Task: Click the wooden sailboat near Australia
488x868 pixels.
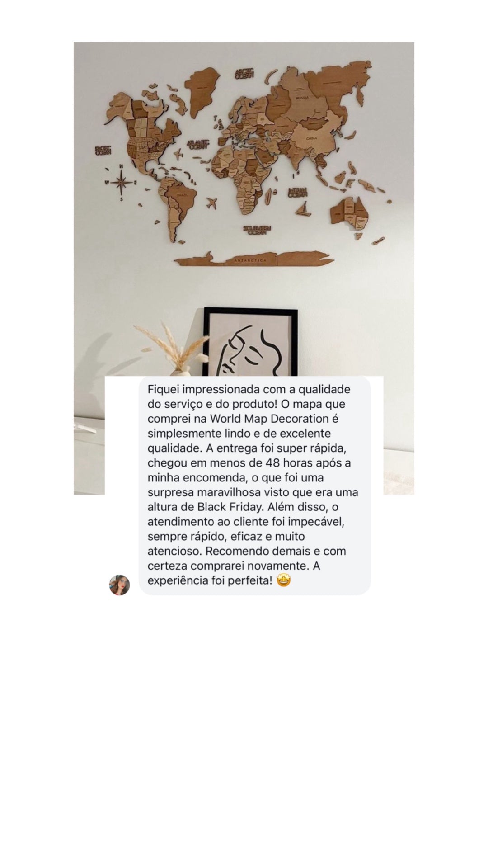Action: [304, 209]
